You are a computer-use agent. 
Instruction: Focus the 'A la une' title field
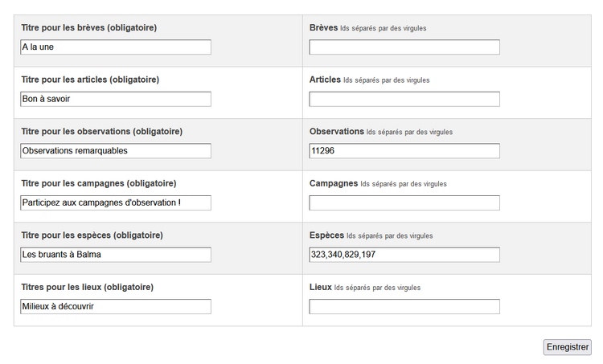116,47
